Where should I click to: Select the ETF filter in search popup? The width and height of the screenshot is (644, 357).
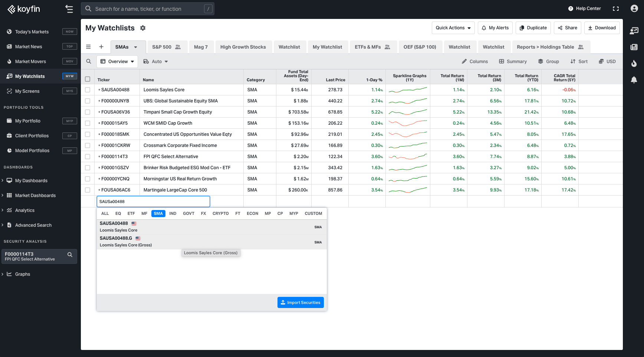pyautogui.click(x=131, y=214)
